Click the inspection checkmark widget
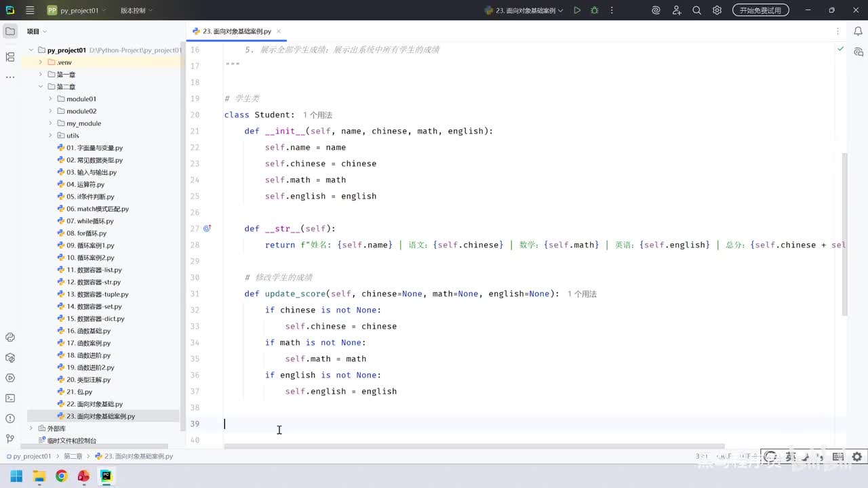 pos(841,49)
